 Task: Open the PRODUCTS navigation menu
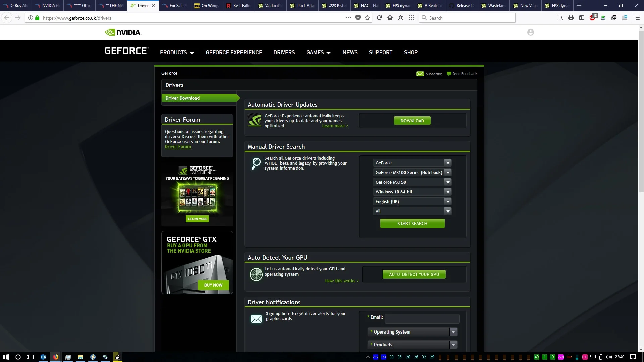pyautogui.click(x=177, y=52)
